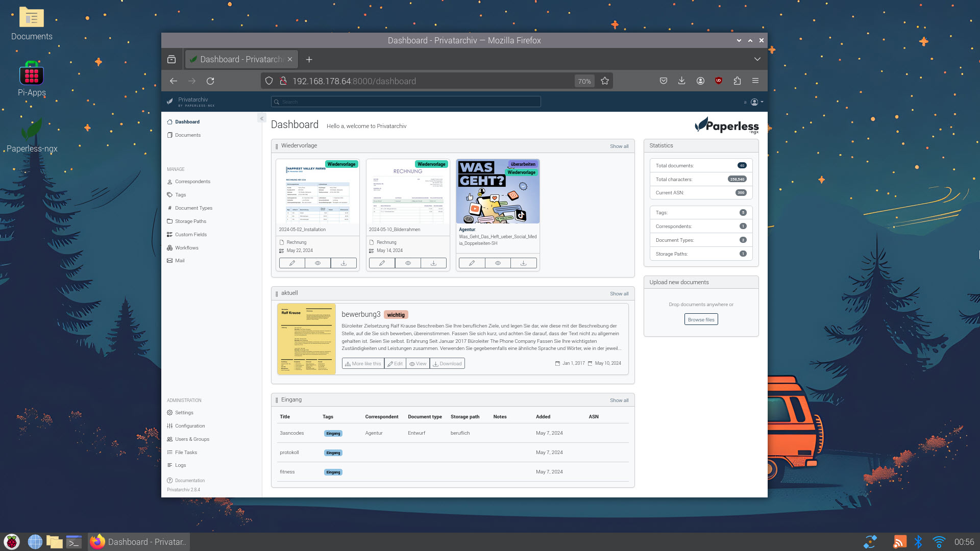Open Document Types from the sidebar
The width and height of the screenshot is (980, 551).
pos(193,208)
